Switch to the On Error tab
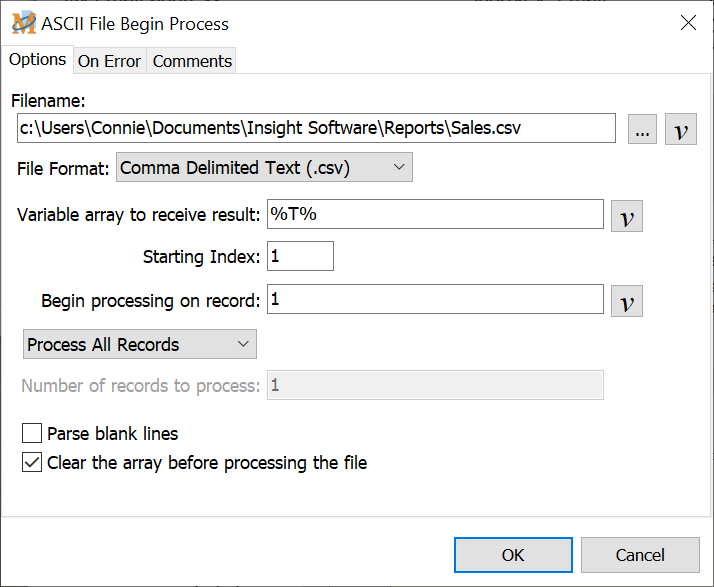 [109, 61]
